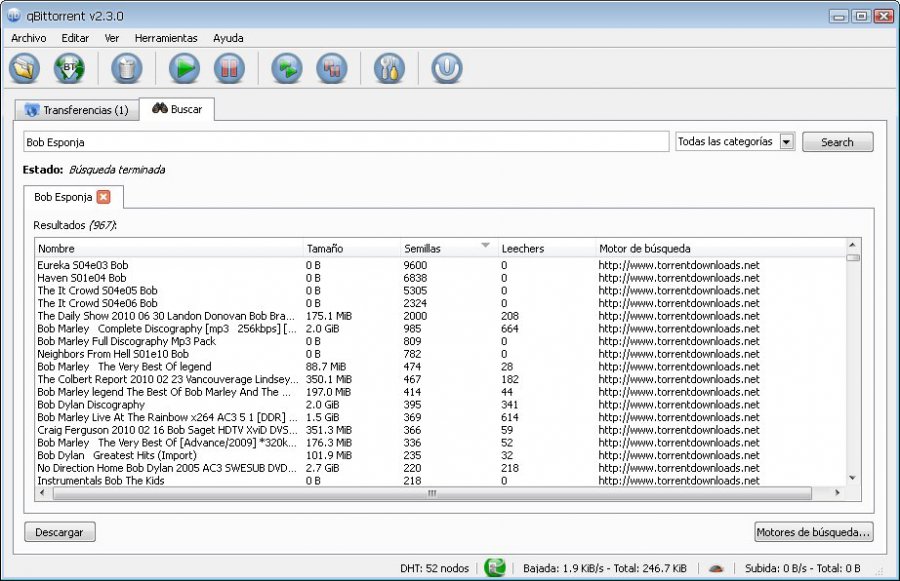Click the speed limit icon in status bar
Screen dimensions: 900x581
pos(716,568)
